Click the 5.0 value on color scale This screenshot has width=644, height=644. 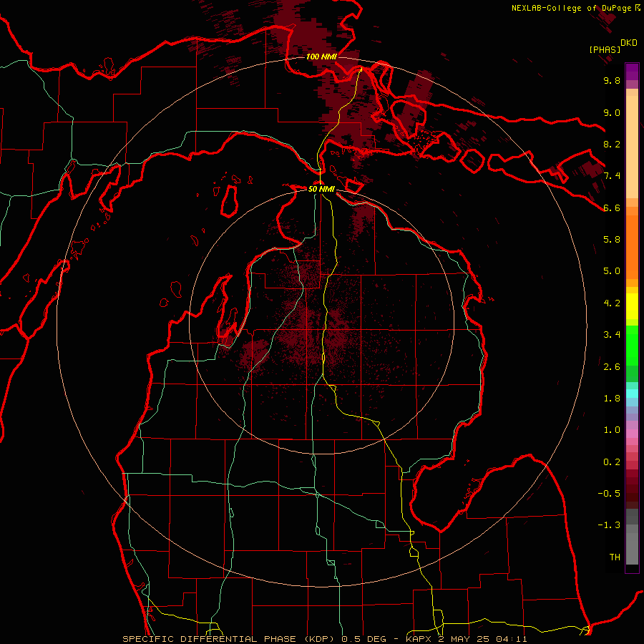[x=612, y=271]
